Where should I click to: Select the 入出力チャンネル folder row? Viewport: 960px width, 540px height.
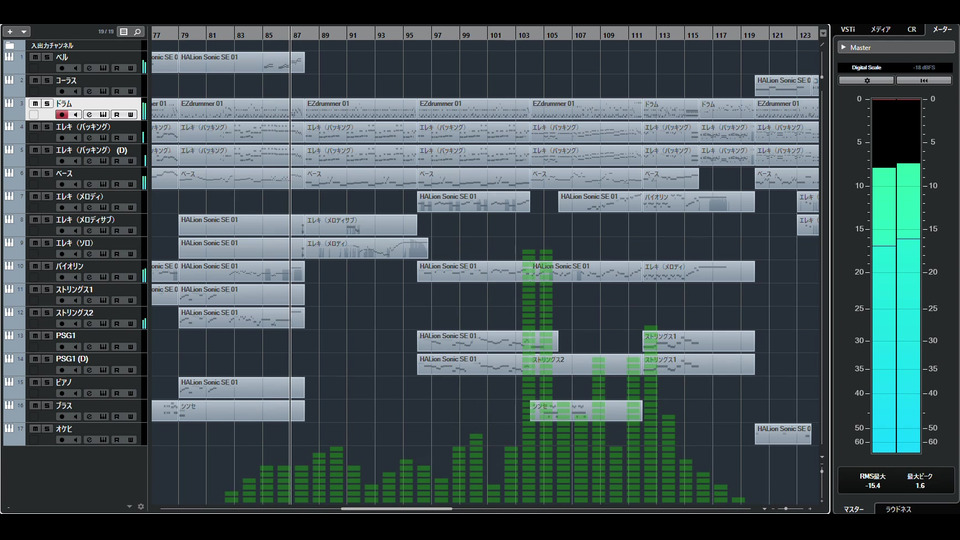pos(73,45)
